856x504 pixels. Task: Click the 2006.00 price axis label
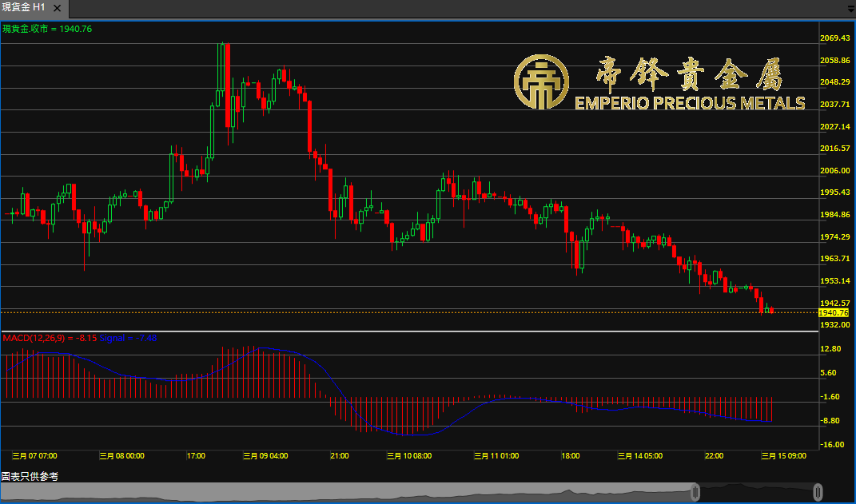834,171
